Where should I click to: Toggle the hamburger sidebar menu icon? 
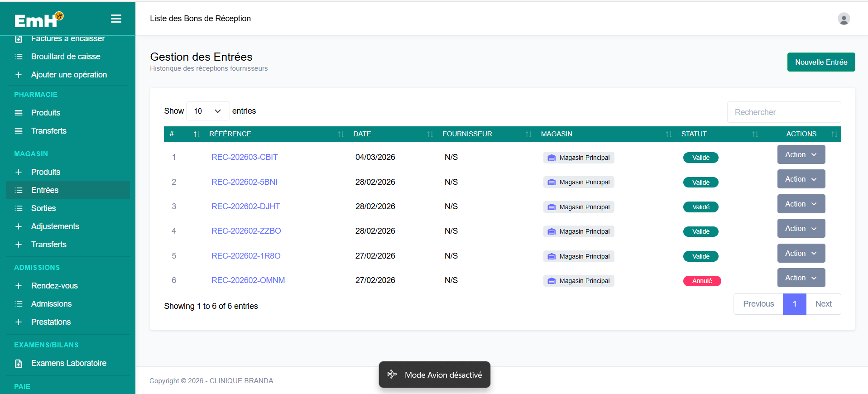[x=116, y=19]
